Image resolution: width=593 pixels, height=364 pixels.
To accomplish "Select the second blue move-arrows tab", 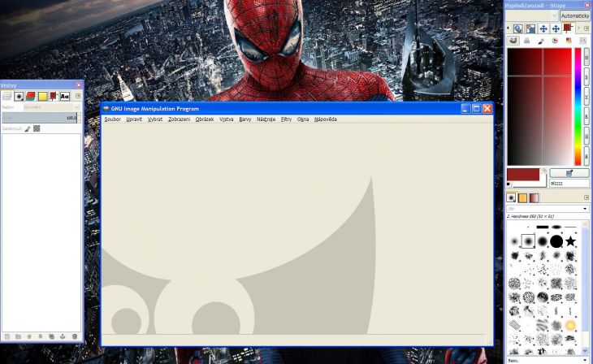I will coord(556,28).
